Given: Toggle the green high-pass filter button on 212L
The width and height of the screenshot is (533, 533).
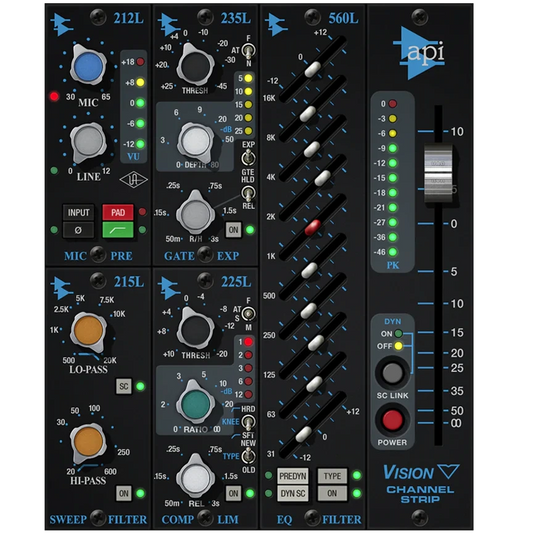Looking at the screenshot, I should coord(118,230).
